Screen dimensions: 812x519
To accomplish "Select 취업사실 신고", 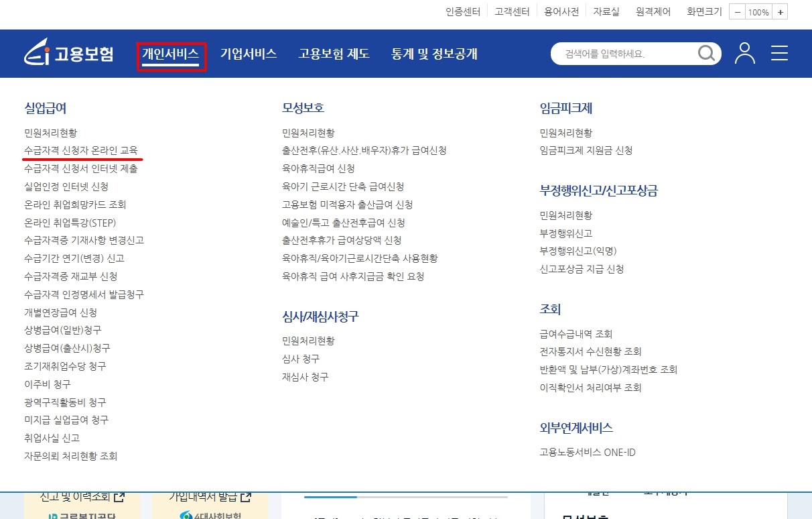I will click(52, 438).
